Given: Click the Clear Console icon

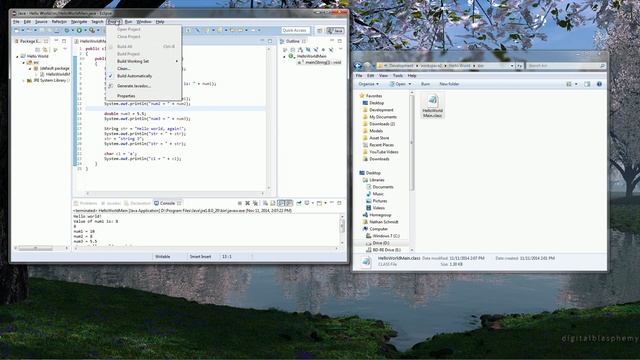Looking at the screenshot, I should [x=265, y=203].
